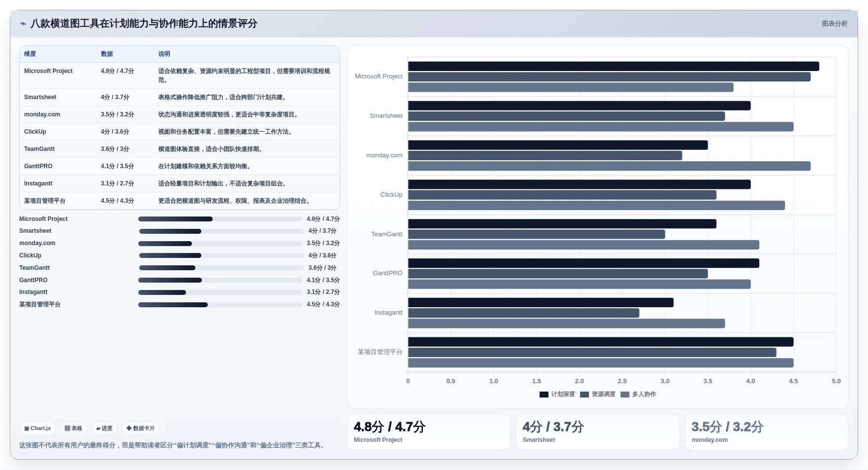Click the footnote text about 三类工具
This screenshot has height=470, width=868.
pos(173,445)
